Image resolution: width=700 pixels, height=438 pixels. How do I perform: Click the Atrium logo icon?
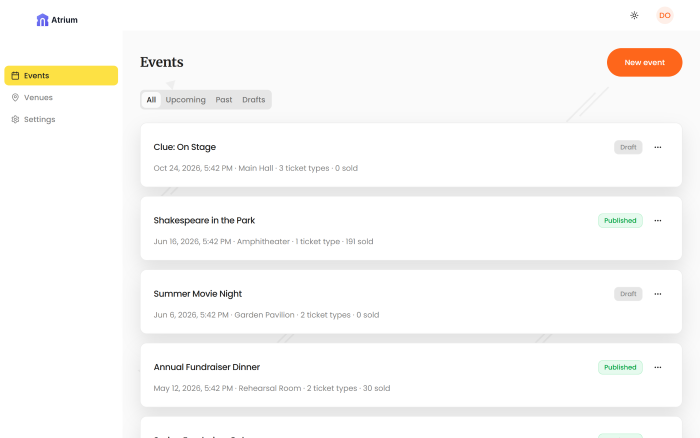point(42,19)
